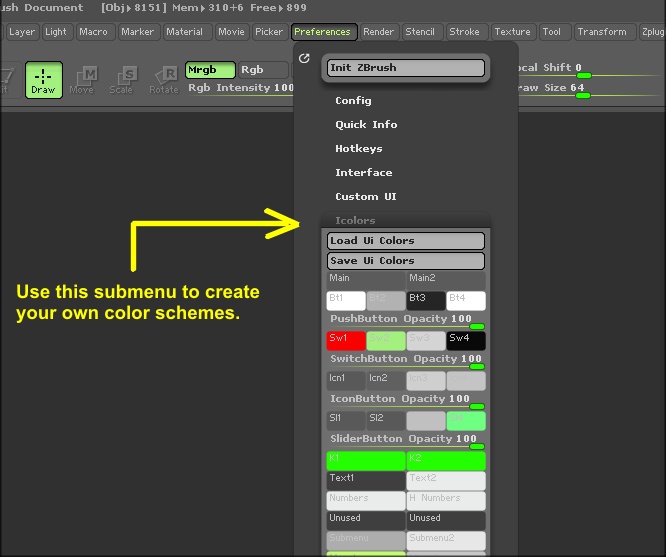Pick the green Sl4 swatch
This screenshot has width=666, height=557.
(x=466, y=421)
